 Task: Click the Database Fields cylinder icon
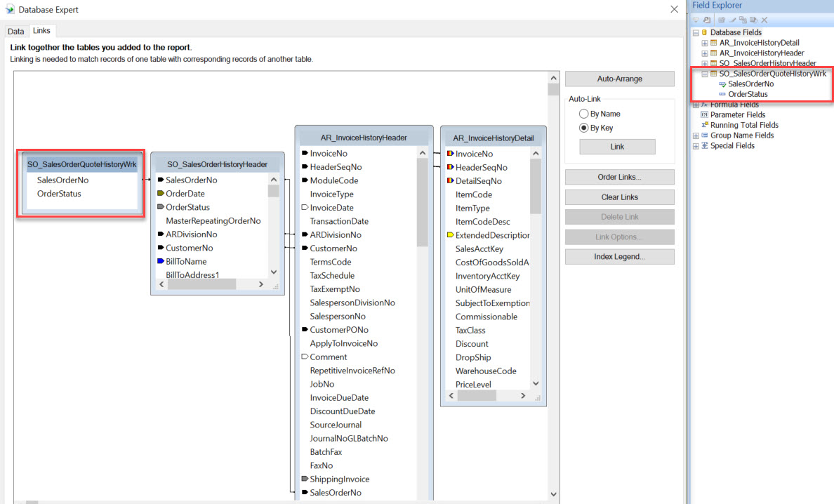point(704,32)
